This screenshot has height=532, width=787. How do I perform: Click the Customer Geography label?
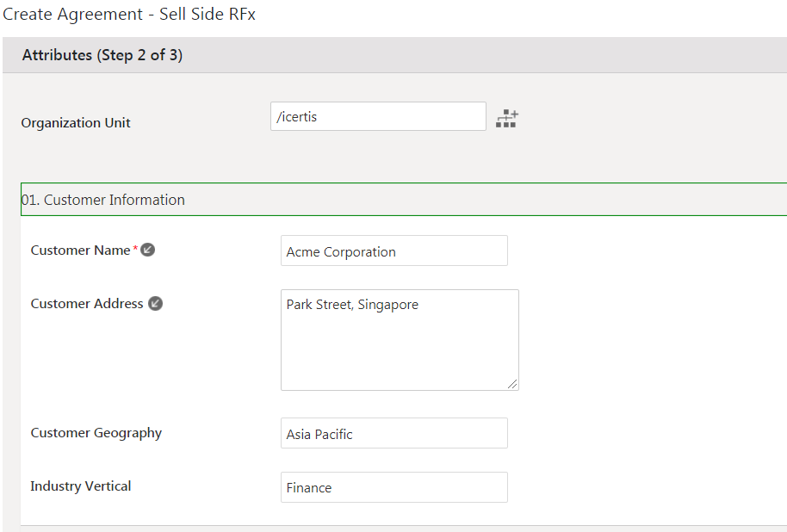[x=96, y=432]
